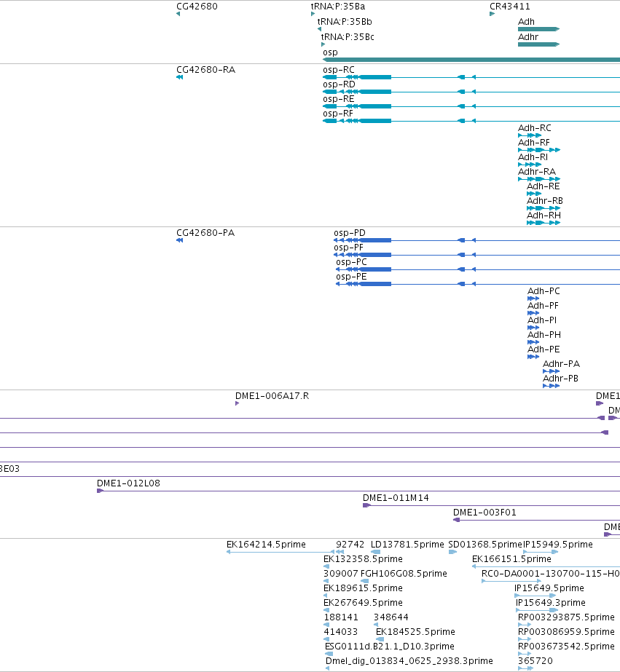Click the osp-RC transcript label

tap(339, 70)
